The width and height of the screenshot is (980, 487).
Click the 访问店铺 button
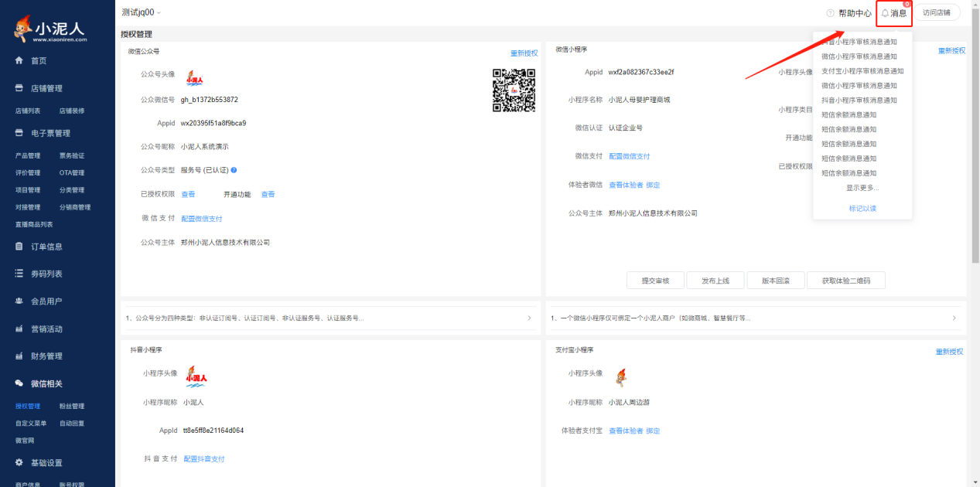[937, 12]
